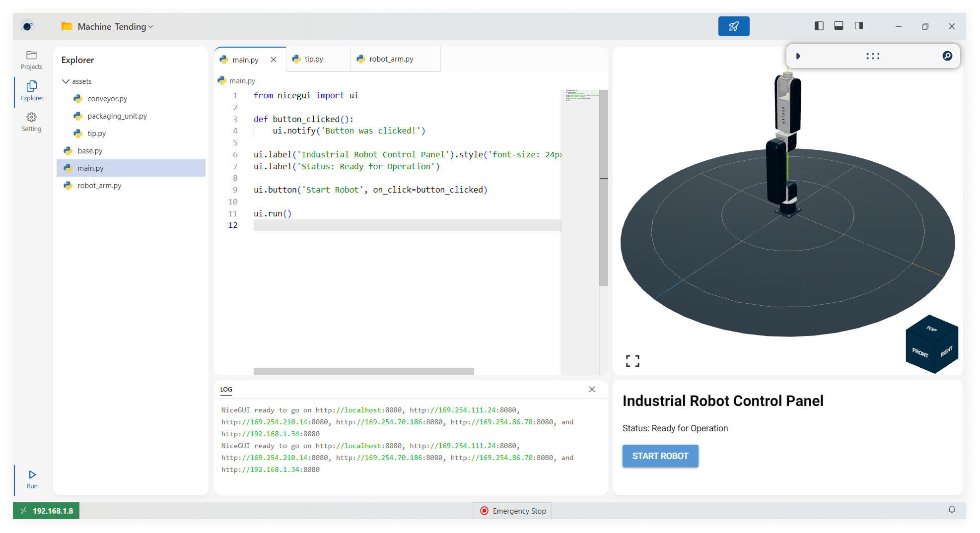980x533 pixels.
Task: Open the Setting gear in sidebar
Action: [x=31, y=122]
